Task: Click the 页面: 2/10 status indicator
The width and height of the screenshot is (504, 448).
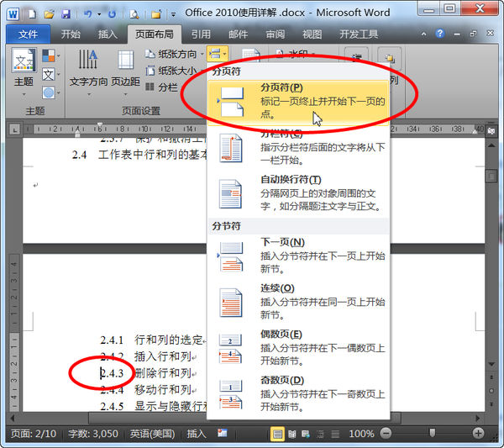Action: 34,434
